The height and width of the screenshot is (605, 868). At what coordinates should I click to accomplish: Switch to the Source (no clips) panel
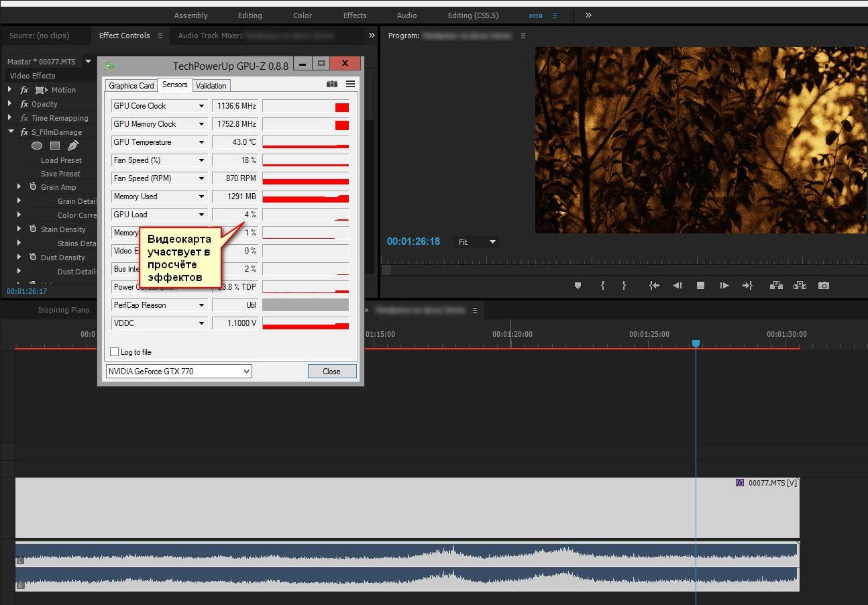click(39, 36)
